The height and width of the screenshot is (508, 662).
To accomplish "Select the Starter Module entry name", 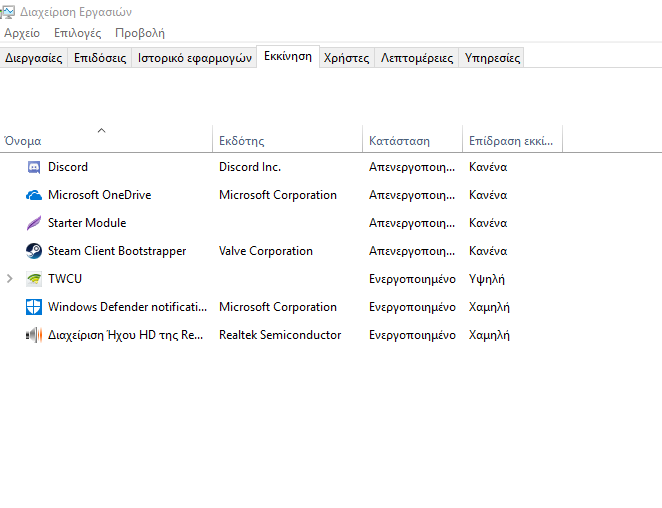I will point(87,223).
